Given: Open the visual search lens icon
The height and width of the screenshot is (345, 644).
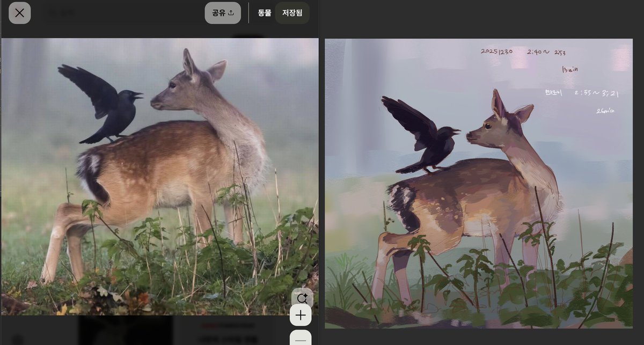Looking at the screenshot, I should (302, 298).
